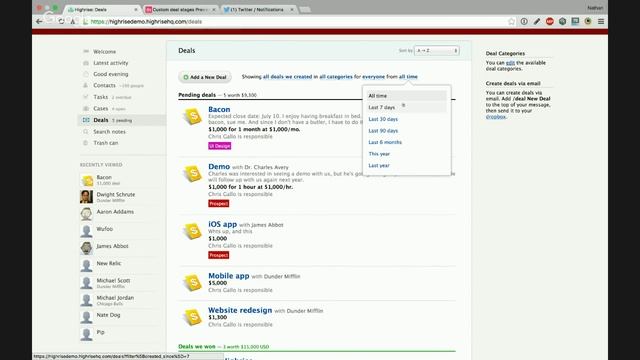Click the Bacon deal dollar icon
The height and width of the screenshot is (360, 640).
[x=193, y=116]
